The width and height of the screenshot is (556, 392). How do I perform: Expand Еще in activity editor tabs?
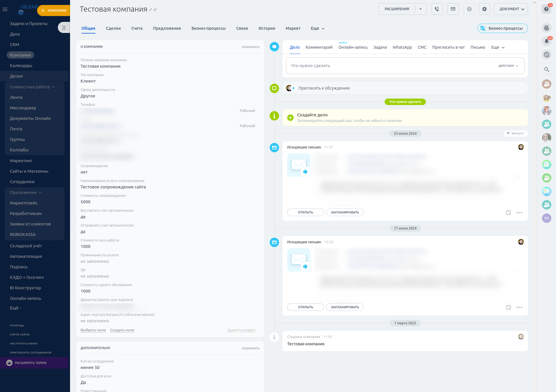[498, 48]
